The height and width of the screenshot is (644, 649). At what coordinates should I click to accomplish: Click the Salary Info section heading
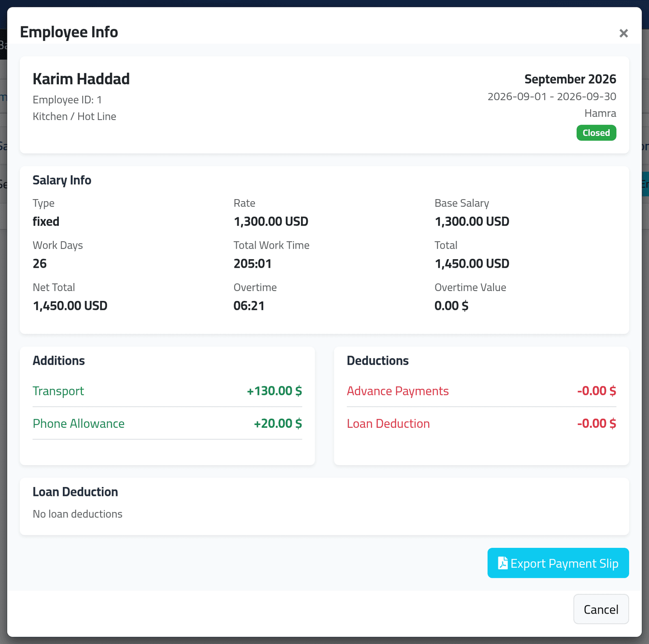point(62,180)
